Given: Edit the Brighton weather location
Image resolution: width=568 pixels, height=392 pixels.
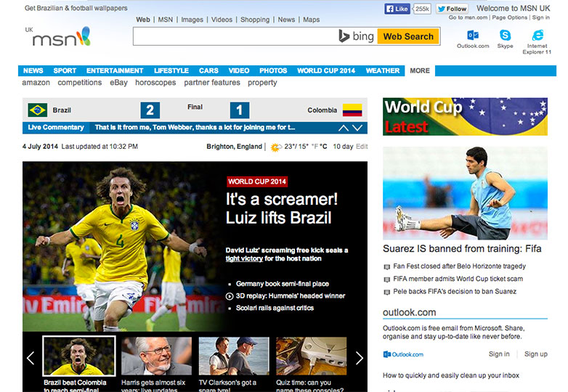Looking at the screenshot, I should (x=362, y=147).
